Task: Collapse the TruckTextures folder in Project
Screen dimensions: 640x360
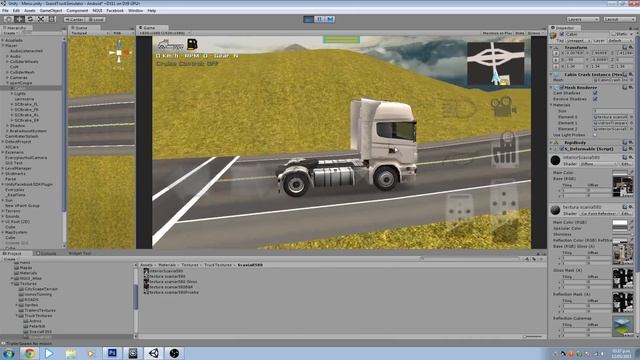Action: tap(17, 316)
